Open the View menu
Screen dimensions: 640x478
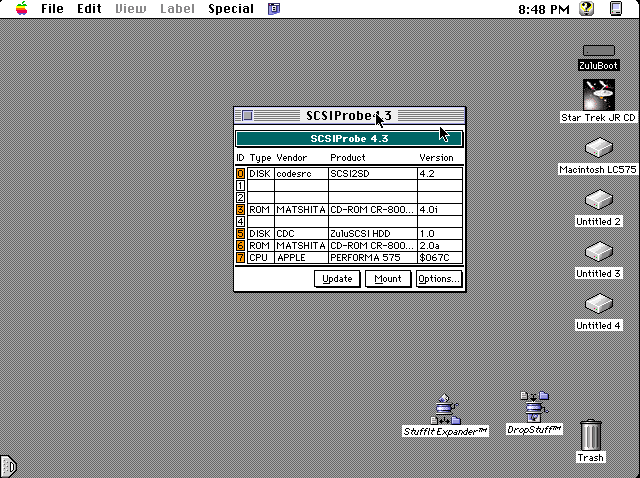[130, 9]
